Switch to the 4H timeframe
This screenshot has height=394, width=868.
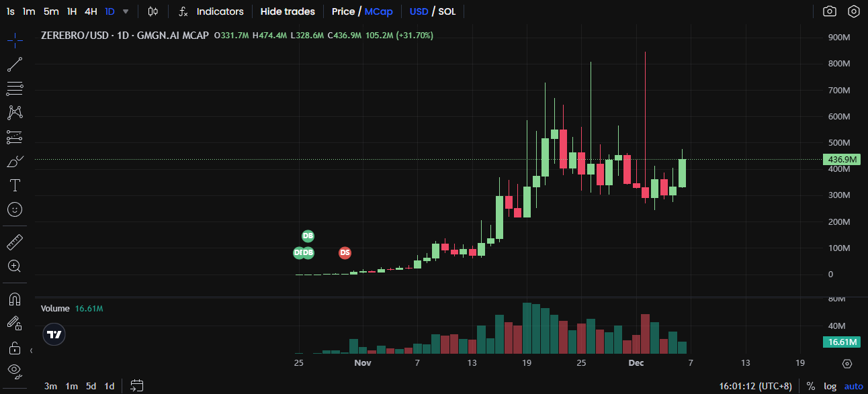[91, 11]
